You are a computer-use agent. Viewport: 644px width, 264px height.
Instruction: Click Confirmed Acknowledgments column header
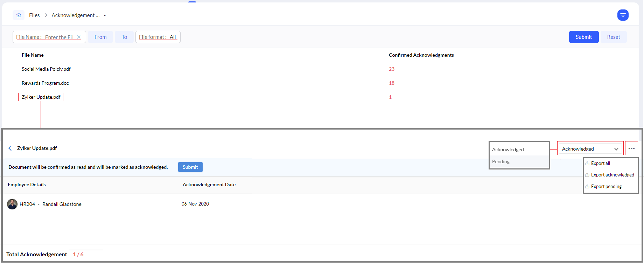(x=421, y=55)
